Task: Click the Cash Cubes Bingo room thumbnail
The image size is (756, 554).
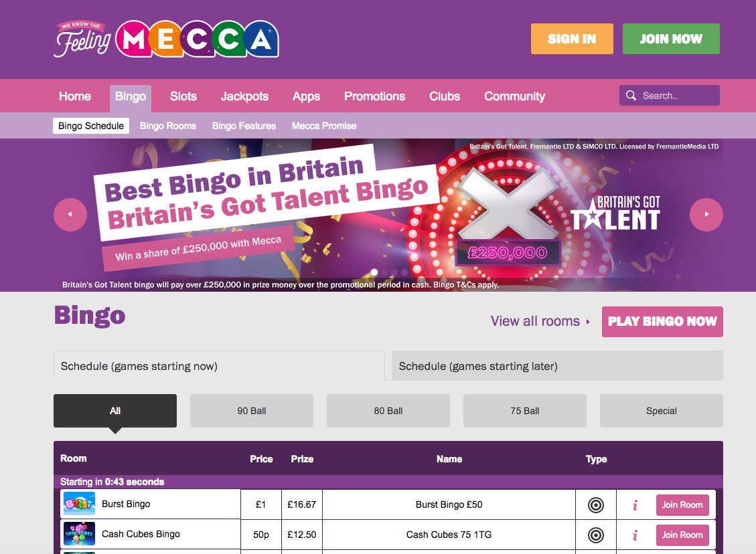Action: pyautogui.click(x=78, y=534)
